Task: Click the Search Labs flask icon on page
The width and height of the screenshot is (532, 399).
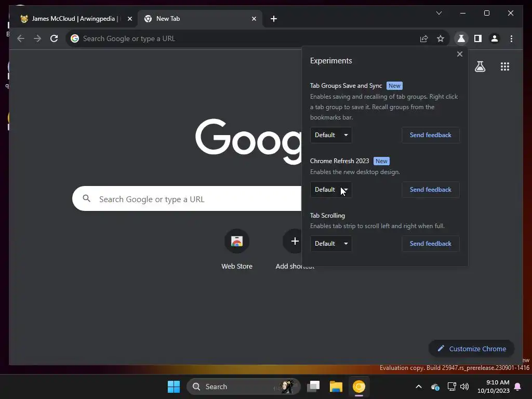Action: point(480,66)
